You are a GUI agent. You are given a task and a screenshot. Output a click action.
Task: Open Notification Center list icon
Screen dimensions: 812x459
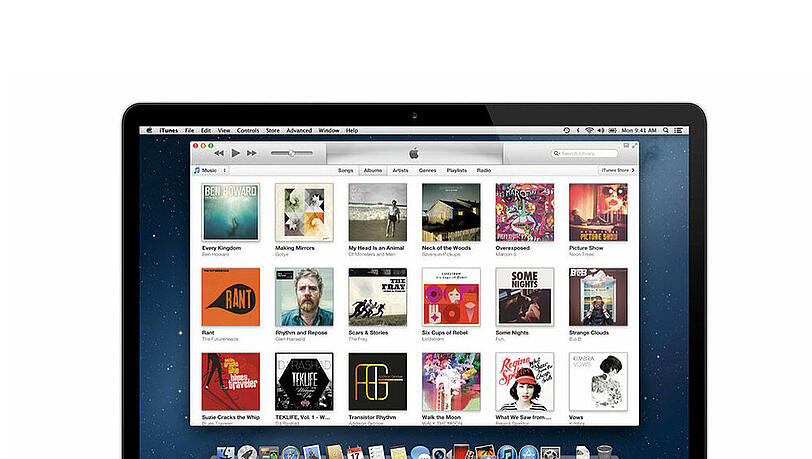(678, 131)
